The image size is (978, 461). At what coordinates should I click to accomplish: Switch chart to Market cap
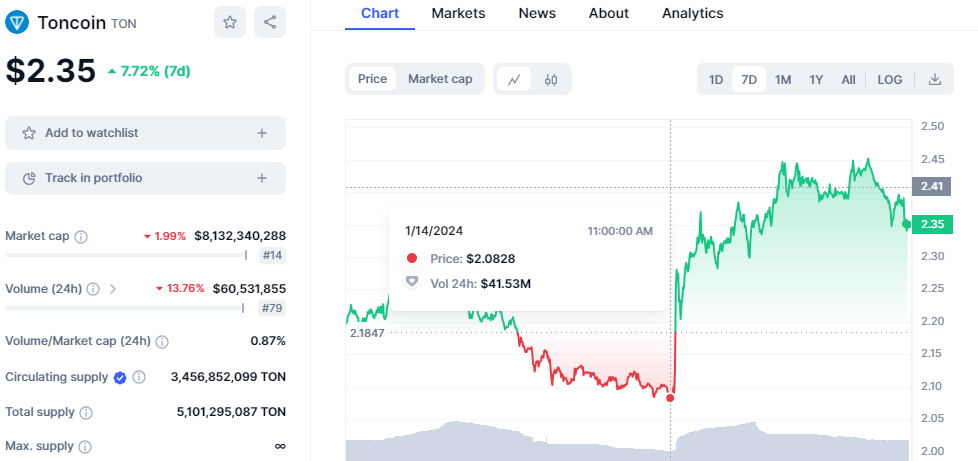click(x=440, y=79)
